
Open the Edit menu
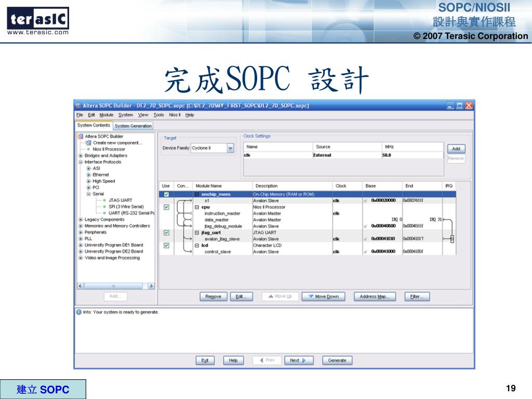[91, 115]
